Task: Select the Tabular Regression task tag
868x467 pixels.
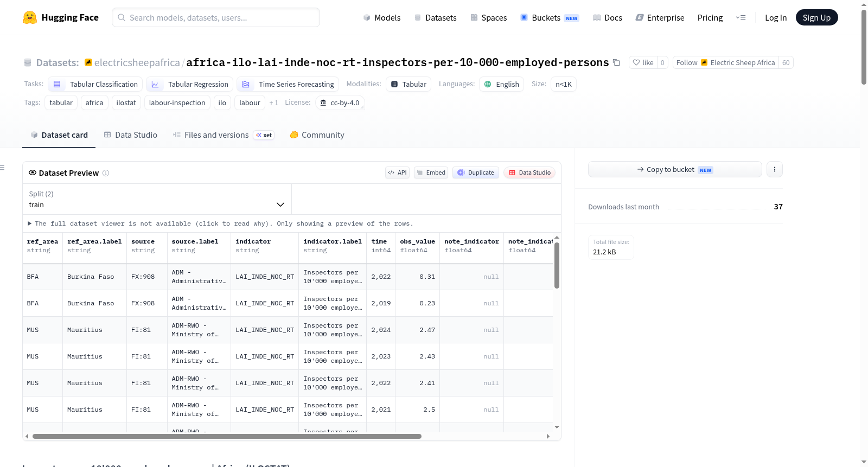Action: pyautogui.click(x=190, y=84)
